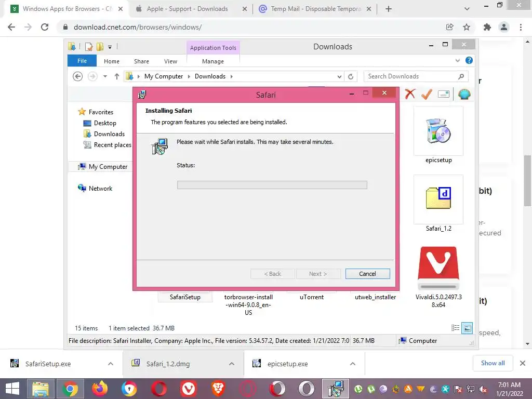Open options for epicsetup.exe download
This screenshot has width=532, height=399.
click(353, 364)
